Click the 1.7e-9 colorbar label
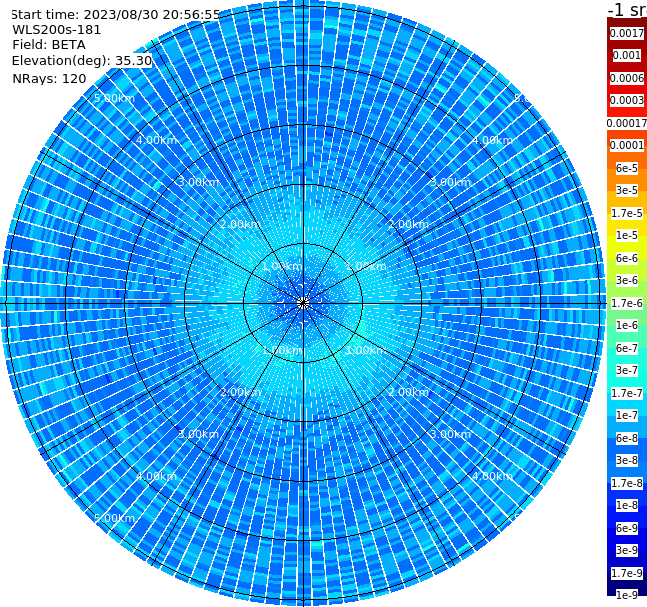The height and width of the screenshot is (607, 647). [627, 573]
